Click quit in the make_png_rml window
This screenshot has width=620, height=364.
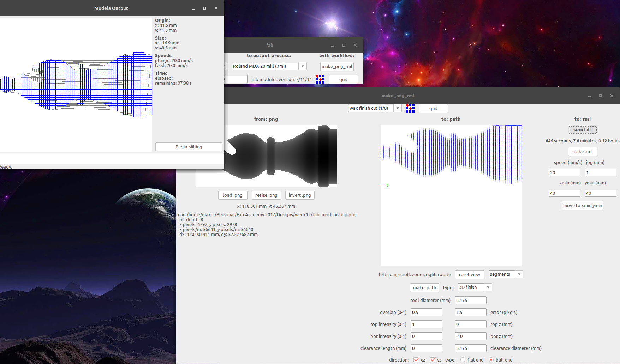pyautogui.click(x=433, y=108)
